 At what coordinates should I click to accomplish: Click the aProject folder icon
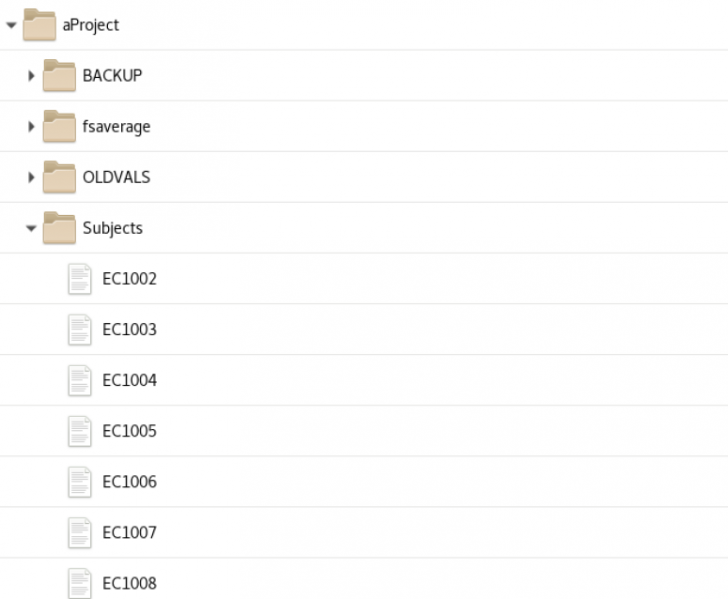[x=40, y=24]
